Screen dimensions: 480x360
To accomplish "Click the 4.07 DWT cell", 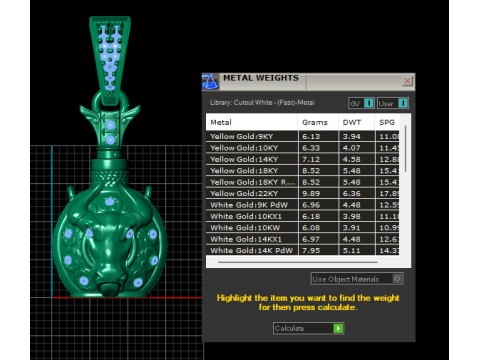I will click(x=357, y=148).
